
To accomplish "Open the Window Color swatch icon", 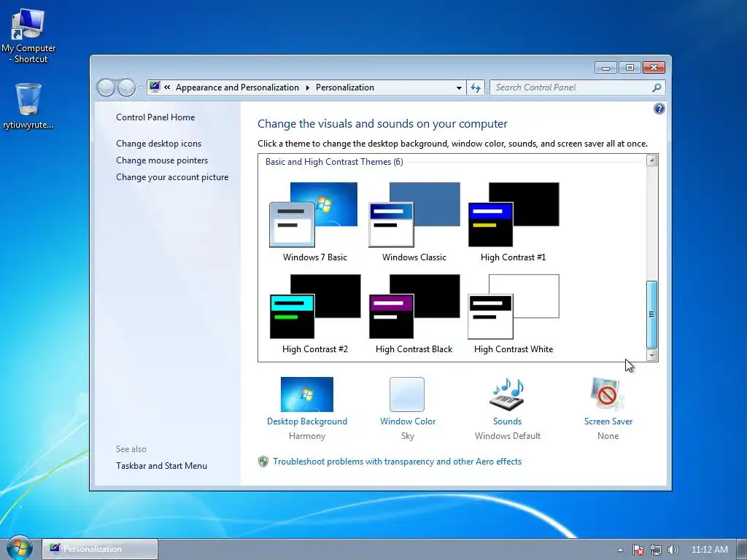I will pyautogui.click(x=407, y=394).
